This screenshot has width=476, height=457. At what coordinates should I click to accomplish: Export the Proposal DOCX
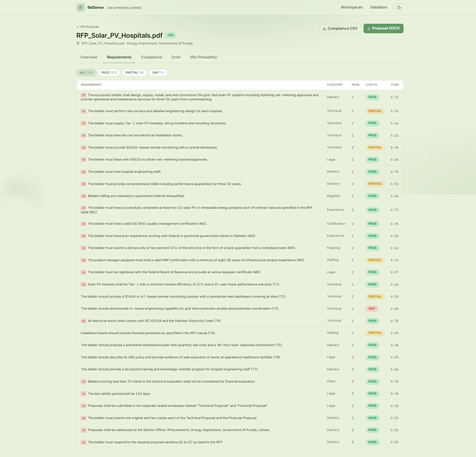pos(383,28)
